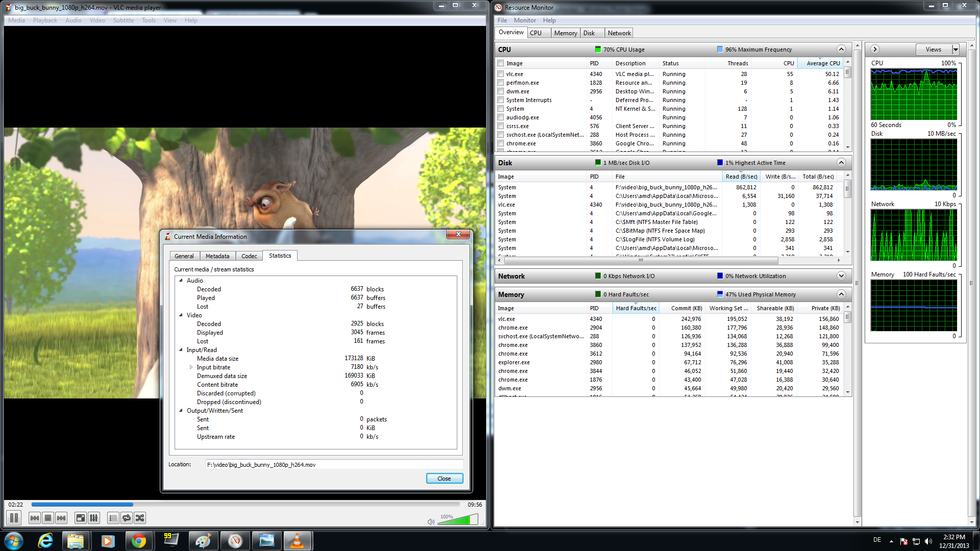The image size is (980, 551).
Task: Open Windows Media Player taskbar icon
Action: coord(108,541)
